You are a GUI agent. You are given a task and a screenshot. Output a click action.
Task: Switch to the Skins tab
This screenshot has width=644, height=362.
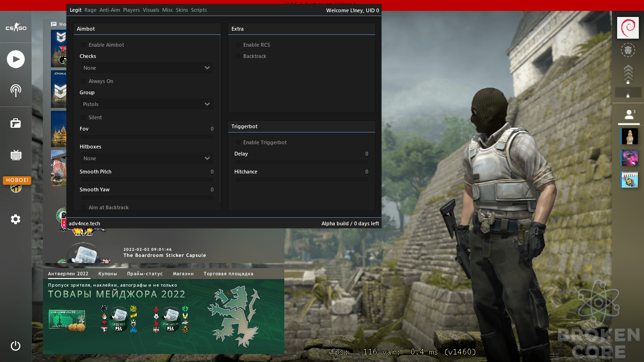pos(182,10)
